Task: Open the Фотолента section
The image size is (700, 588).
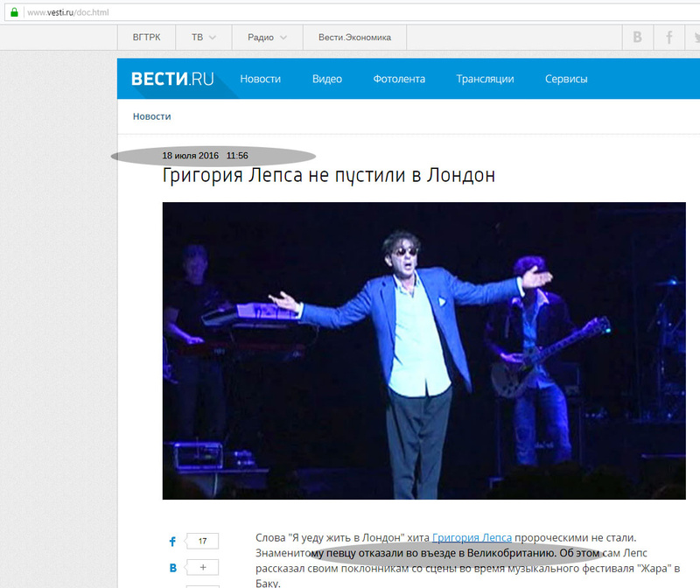Action: click(399, 79)
